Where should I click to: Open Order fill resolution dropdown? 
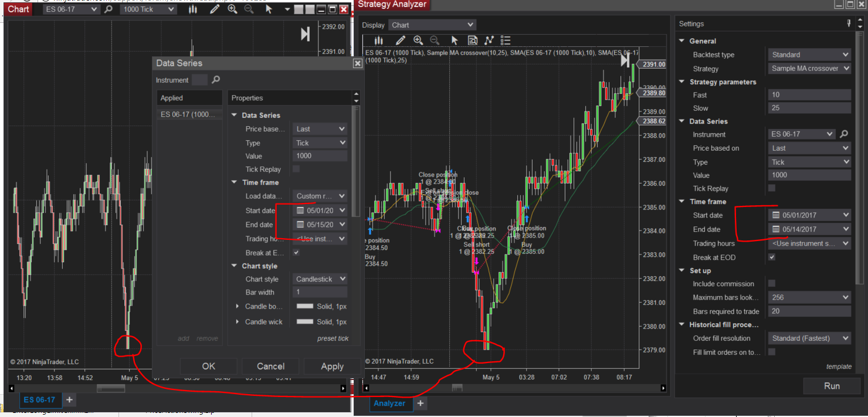(x=809, y=338)
